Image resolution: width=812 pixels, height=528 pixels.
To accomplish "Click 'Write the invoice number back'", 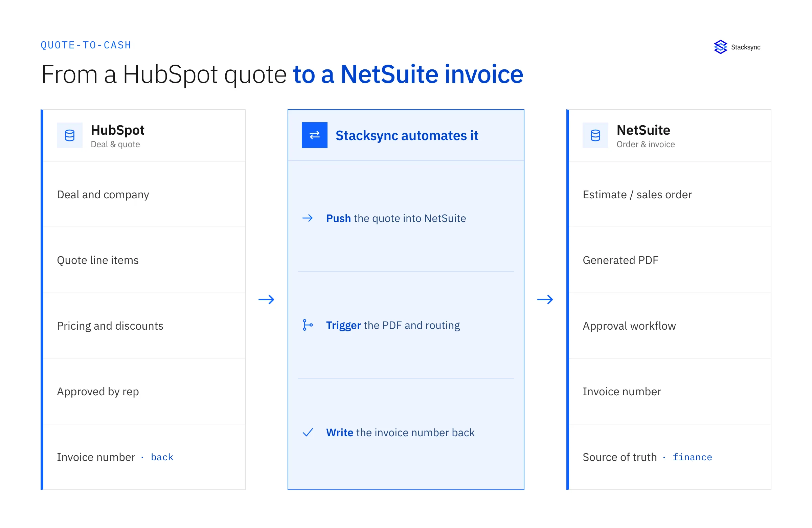I will pyautogui.click(x=400, y=433).
